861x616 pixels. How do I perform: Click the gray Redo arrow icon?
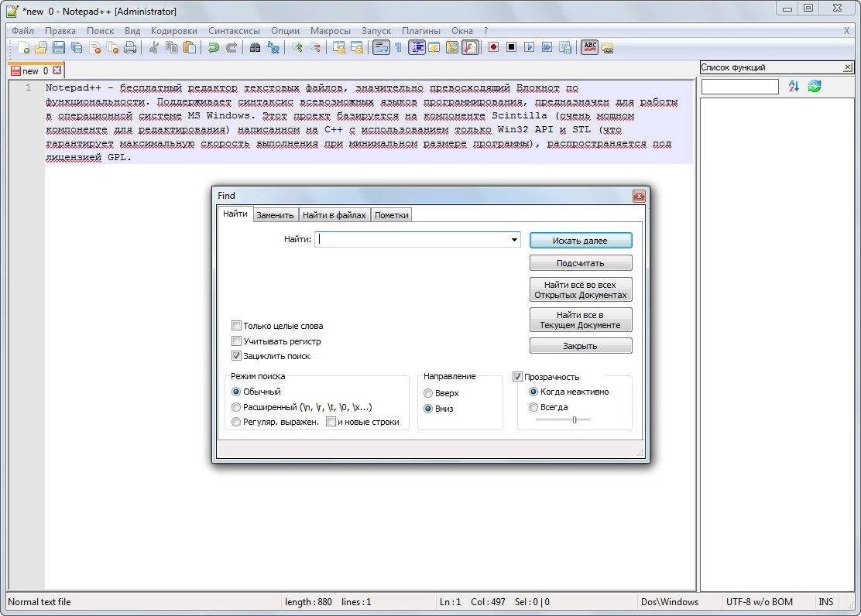pyautogui.click(x=232, y=48)
